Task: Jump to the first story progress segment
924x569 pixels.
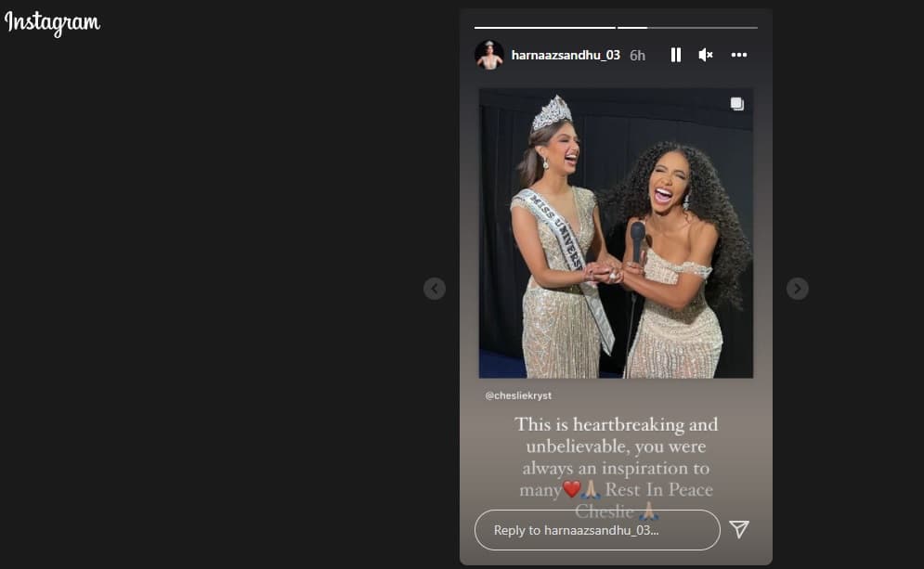Action: click(544, 28)
